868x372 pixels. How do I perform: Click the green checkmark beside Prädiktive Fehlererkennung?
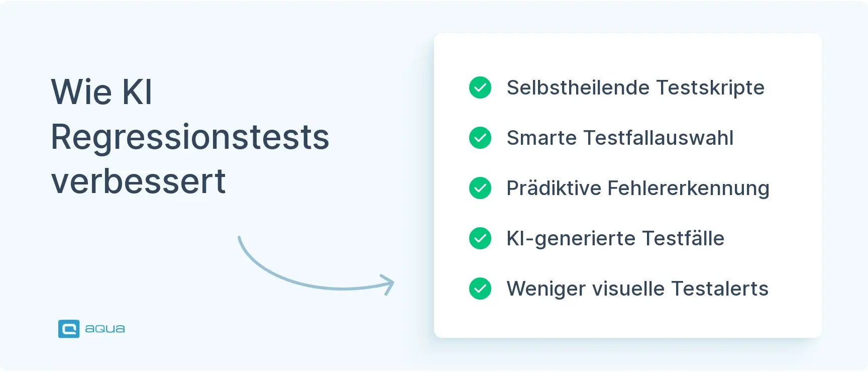(x=480, y=188)
